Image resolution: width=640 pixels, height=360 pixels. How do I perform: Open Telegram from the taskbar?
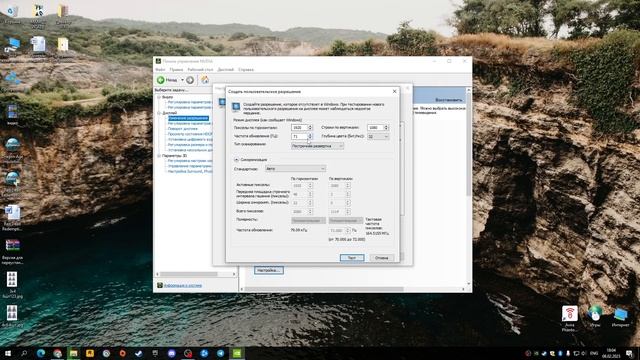(220, 353)
